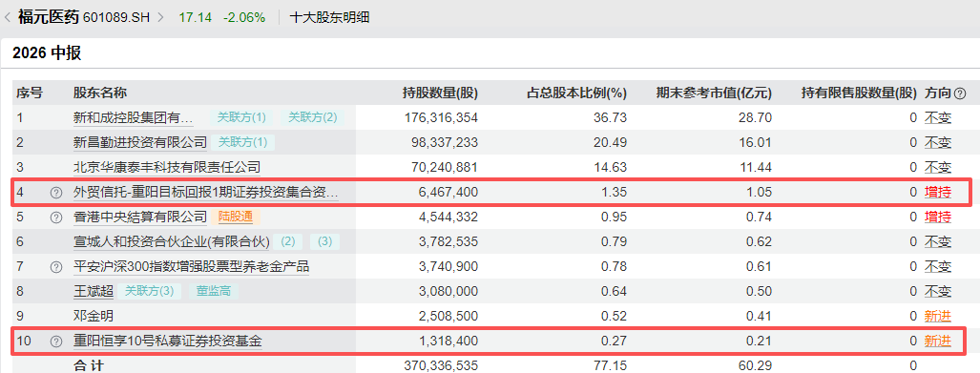
Task: Open 重阳恒享10号私募证券投资基金 link
Action: click(x=168, y=342)
